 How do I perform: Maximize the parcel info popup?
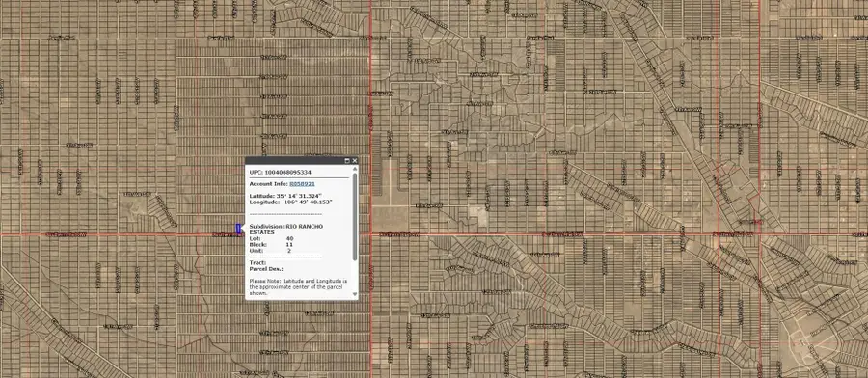pyautogui.click(x=347, y=160)
